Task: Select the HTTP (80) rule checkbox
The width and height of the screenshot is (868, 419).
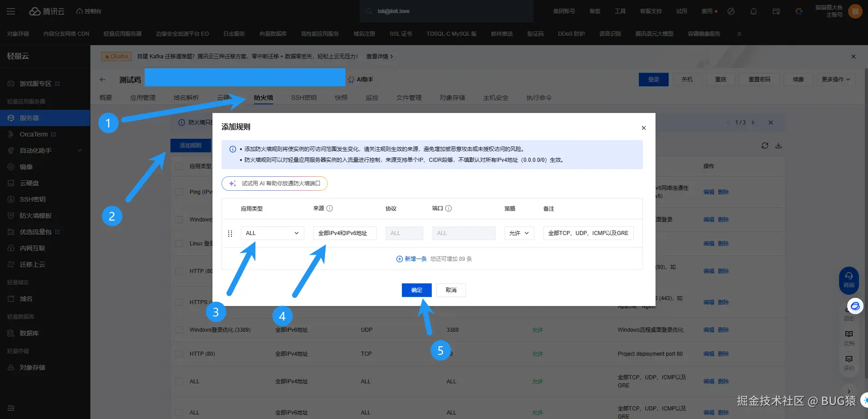Action: 179,353
